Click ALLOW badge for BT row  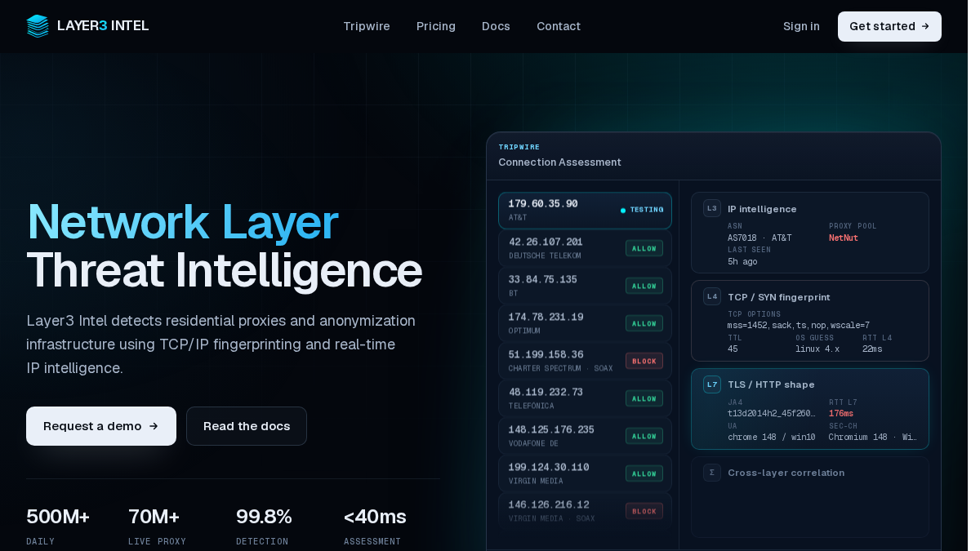[x=644, y=286]
